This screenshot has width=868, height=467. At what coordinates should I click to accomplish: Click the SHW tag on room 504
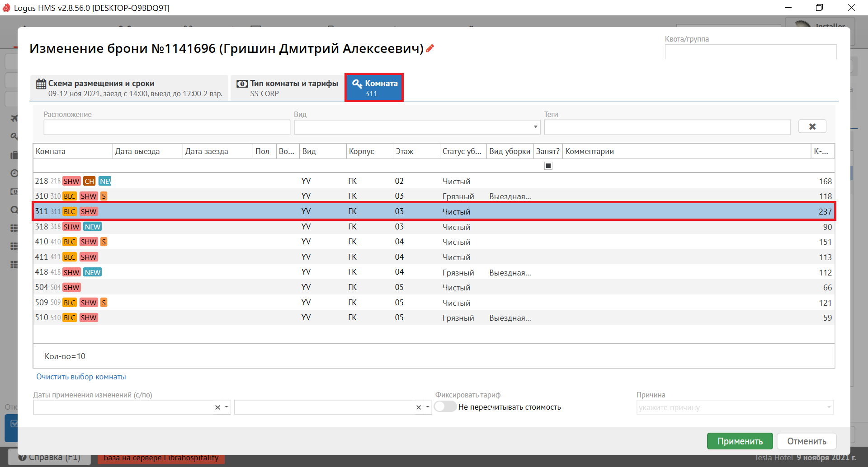point(71,287)
